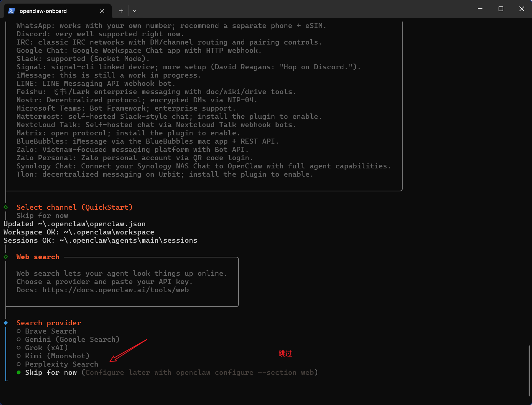The image size is (532, 405).
Task: Click the Skip for now text under Select channel
Action: coord(42,215)
